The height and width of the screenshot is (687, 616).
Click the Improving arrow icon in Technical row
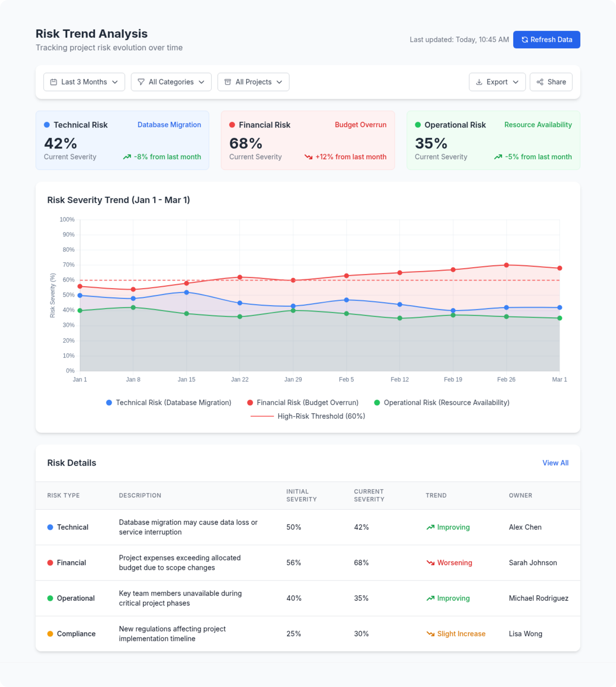(x=430, y=527)
